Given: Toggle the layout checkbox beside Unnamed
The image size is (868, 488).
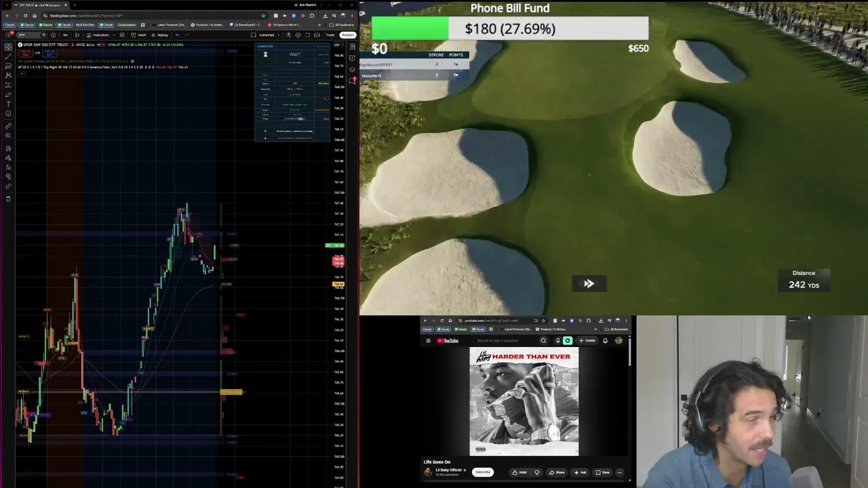Looking at the screenshot, I should click(x=254, y=35).
